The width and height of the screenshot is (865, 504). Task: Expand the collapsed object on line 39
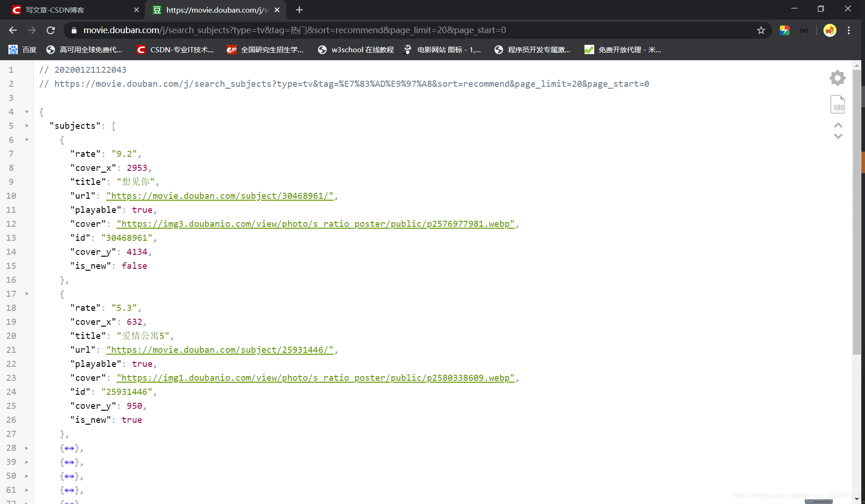(x=27, y=462)
